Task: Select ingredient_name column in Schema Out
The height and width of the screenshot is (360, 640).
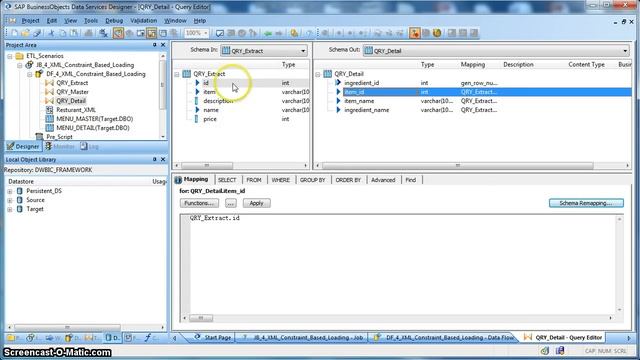Action: point(367,110)
